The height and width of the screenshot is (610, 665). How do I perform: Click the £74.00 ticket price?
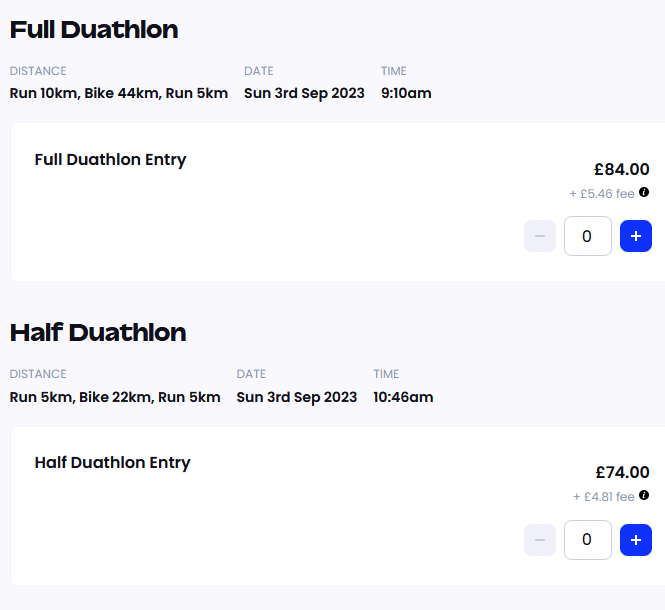point(622,472)
